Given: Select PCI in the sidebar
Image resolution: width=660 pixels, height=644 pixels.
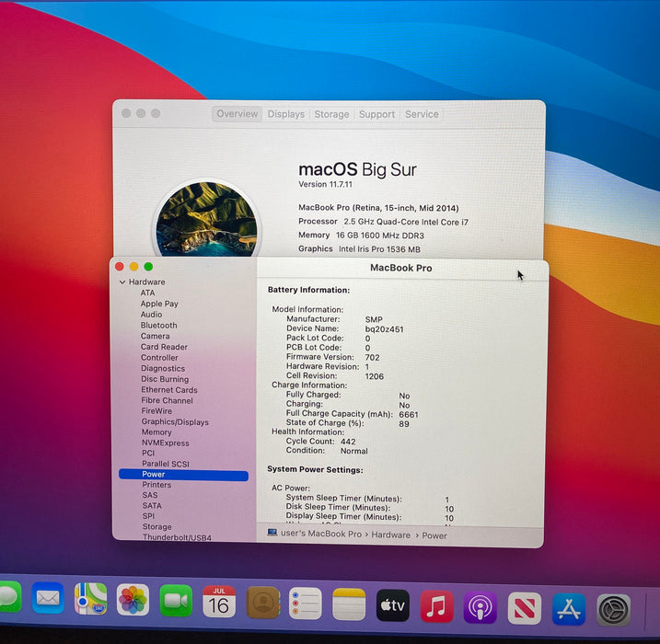Looking at the screenshot, I should click(x=148, y=453).
